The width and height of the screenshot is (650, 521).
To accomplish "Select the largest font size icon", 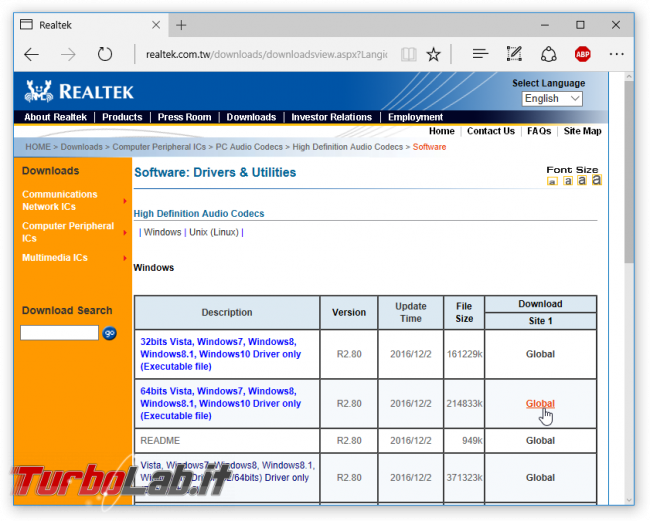I will pos(597,180).
